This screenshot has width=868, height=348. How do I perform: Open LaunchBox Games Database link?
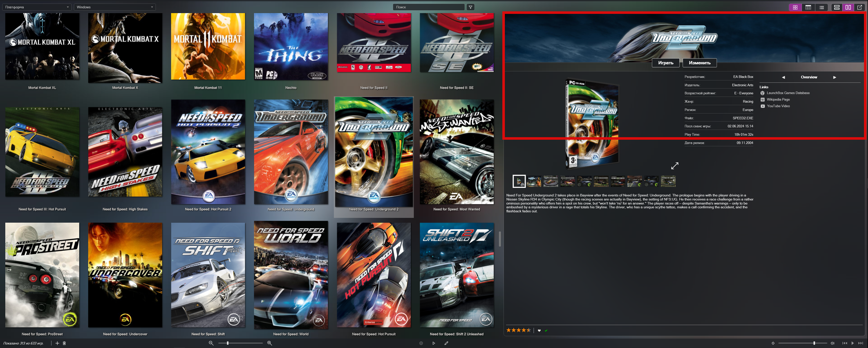coord(788,93)
